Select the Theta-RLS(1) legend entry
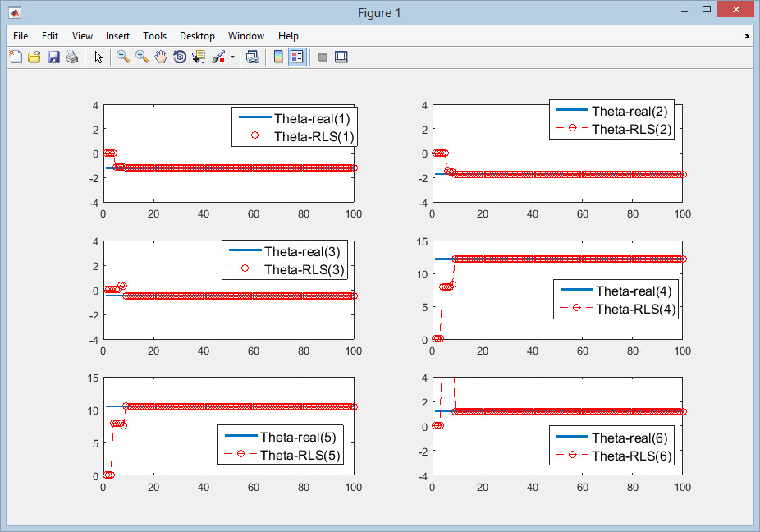 [x=296, y=136]
